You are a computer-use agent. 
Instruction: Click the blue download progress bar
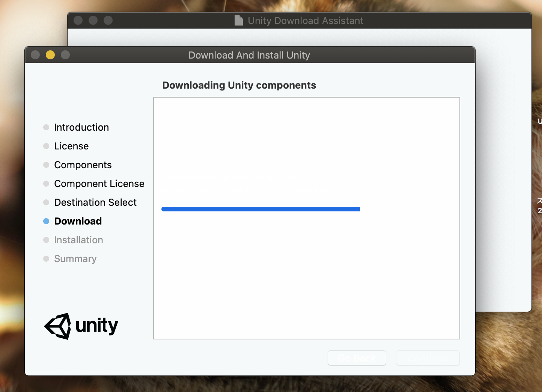[261, 209]
